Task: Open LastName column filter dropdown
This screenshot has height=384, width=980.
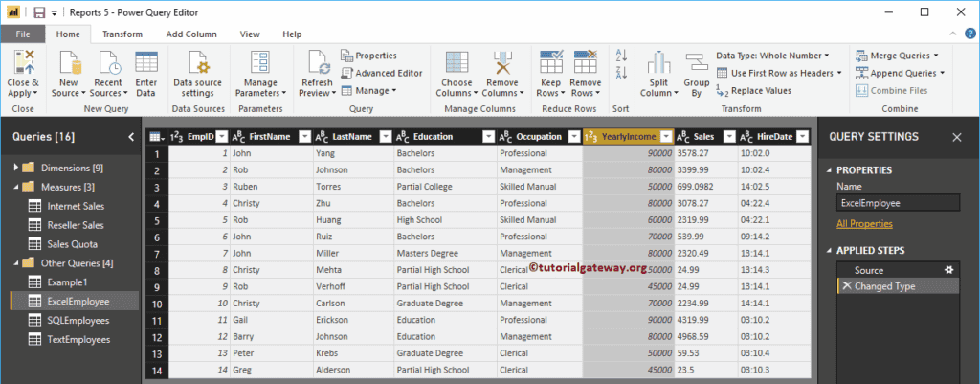Action: click(386, 137)
